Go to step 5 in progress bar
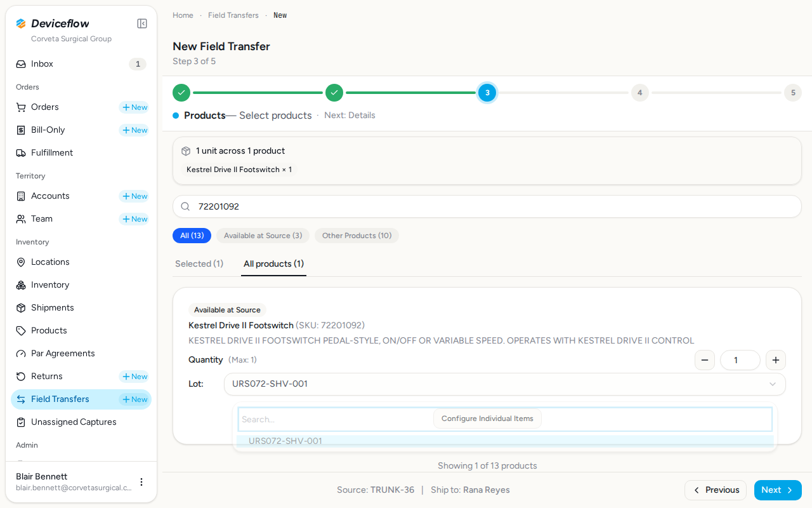The image size is (812, 508). tap(792, 93)
